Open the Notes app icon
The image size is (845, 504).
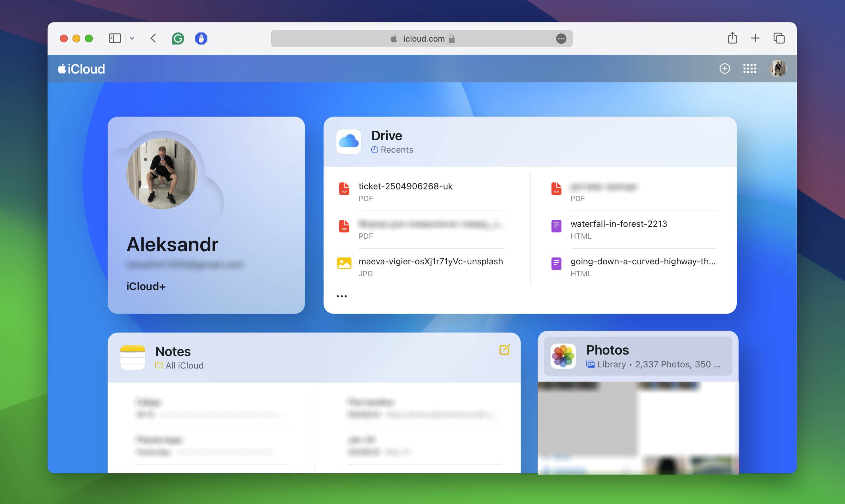pos(133,357)
